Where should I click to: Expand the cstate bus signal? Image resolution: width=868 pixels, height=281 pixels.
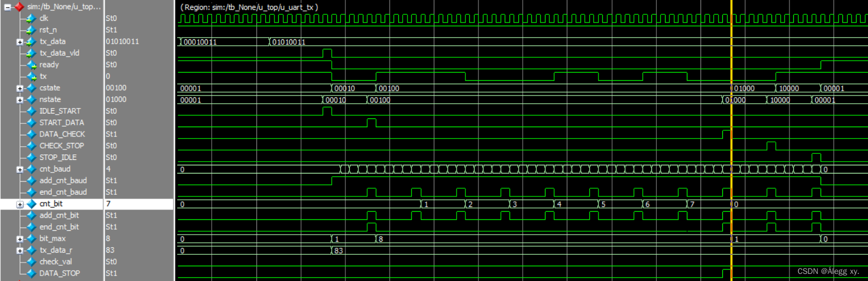[x=20, y=88]
